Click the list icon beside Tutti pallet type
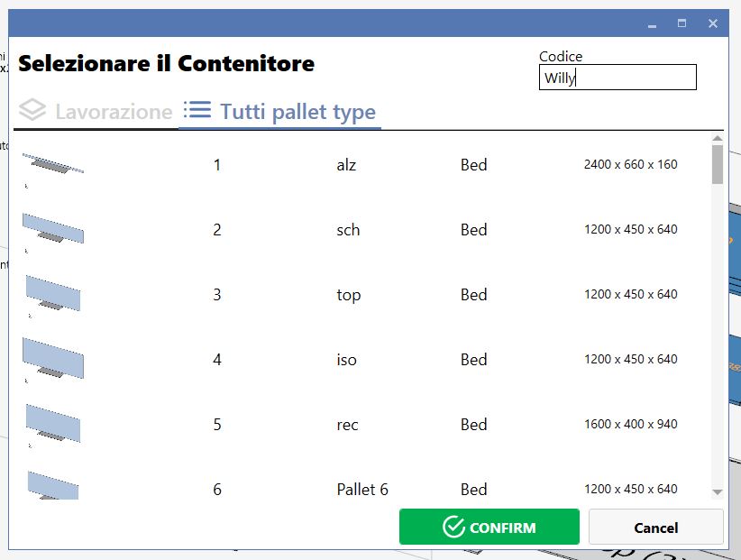 [197, 110]
